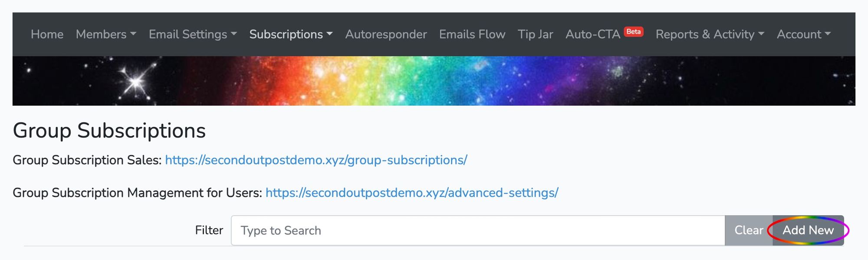The width and height of the screenshot is (868, 260).
Task: Open Auto-CTA from the navbar
Action: point(592,34)
